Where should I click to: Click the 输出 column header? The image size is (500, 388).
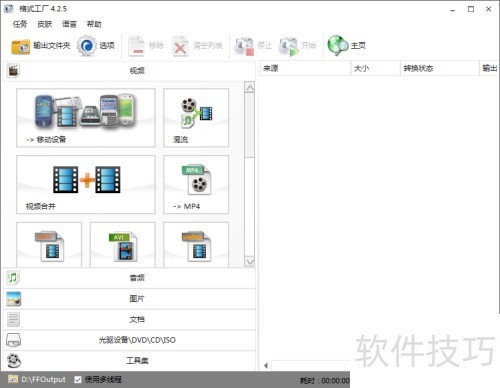click(x=489, y=68)
